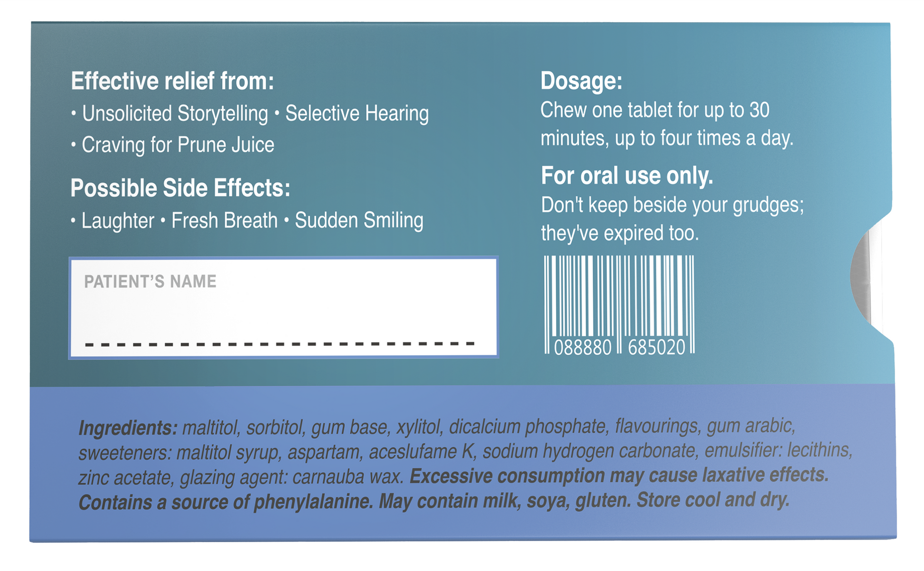Click the barcode number 088880

(583, 348)
